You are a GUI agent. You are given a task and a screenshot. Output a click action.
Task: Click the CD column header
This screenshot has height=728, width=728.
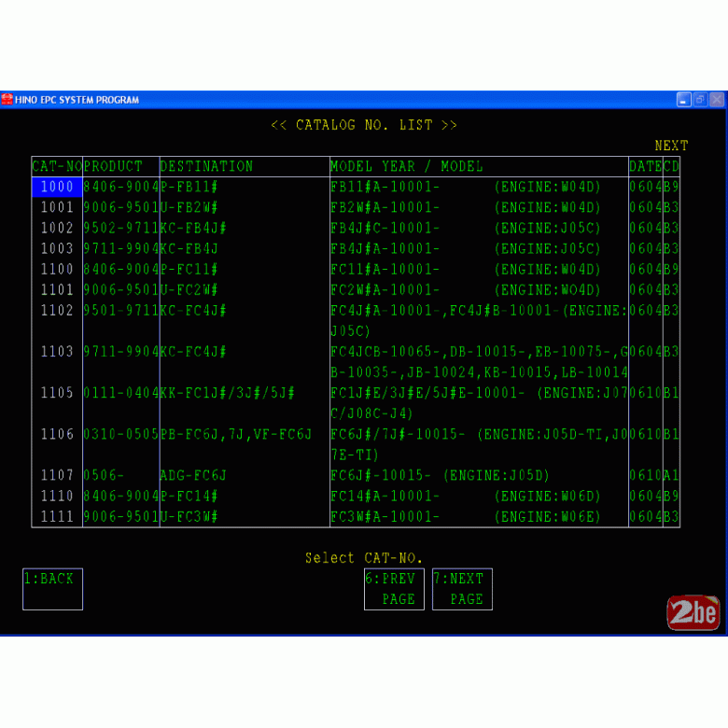[671, 166]
